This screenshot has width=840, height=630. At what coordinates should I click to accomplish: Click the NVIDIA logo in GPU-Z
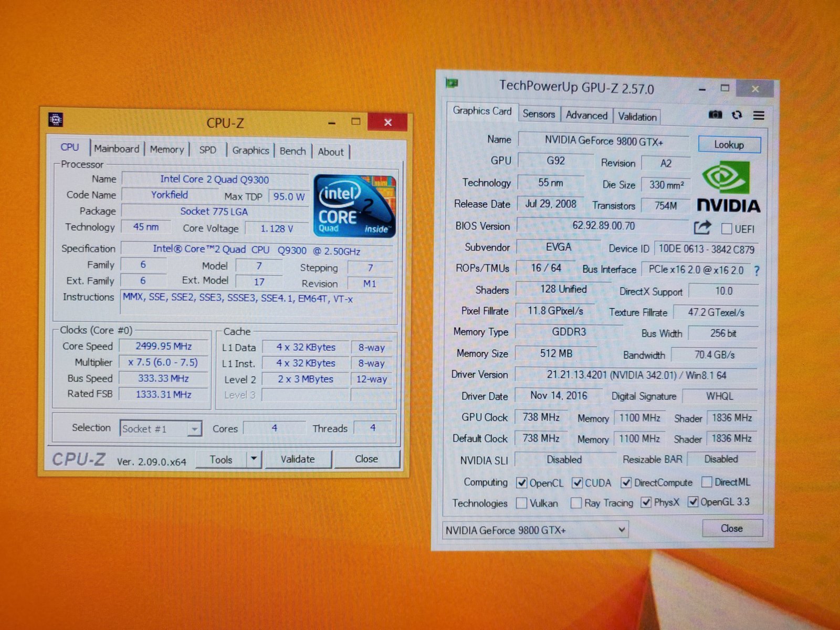728,188
